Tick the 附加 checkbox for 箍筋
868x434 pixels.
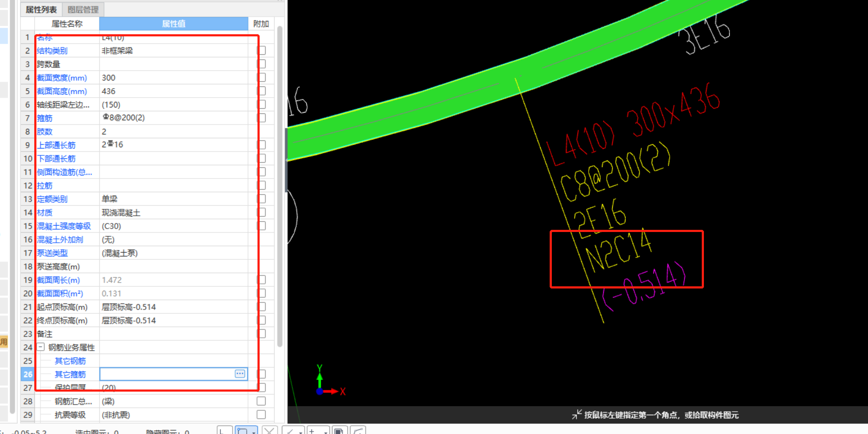tap(261, 118)
